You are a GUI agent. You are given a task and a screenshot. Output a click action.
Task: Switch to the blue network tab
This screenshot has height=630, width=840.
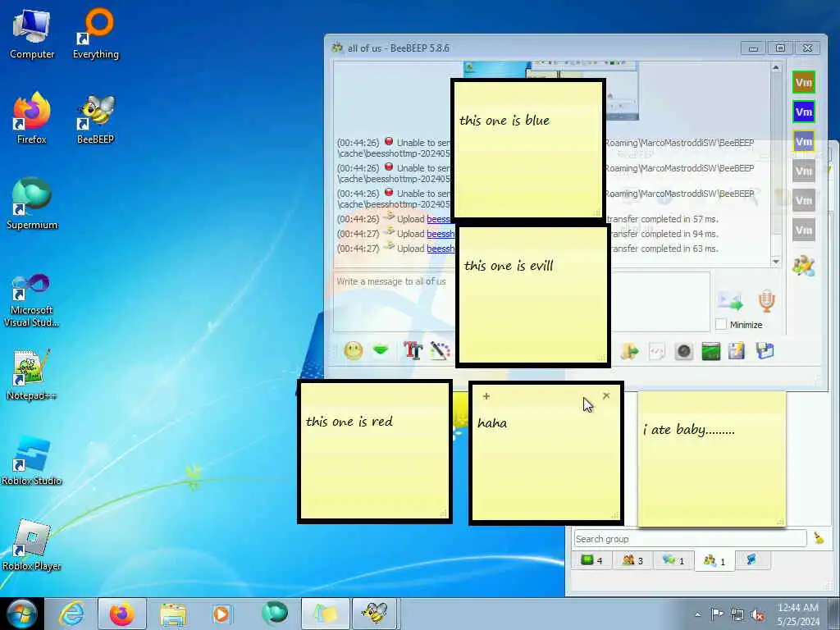coord(751,559)
